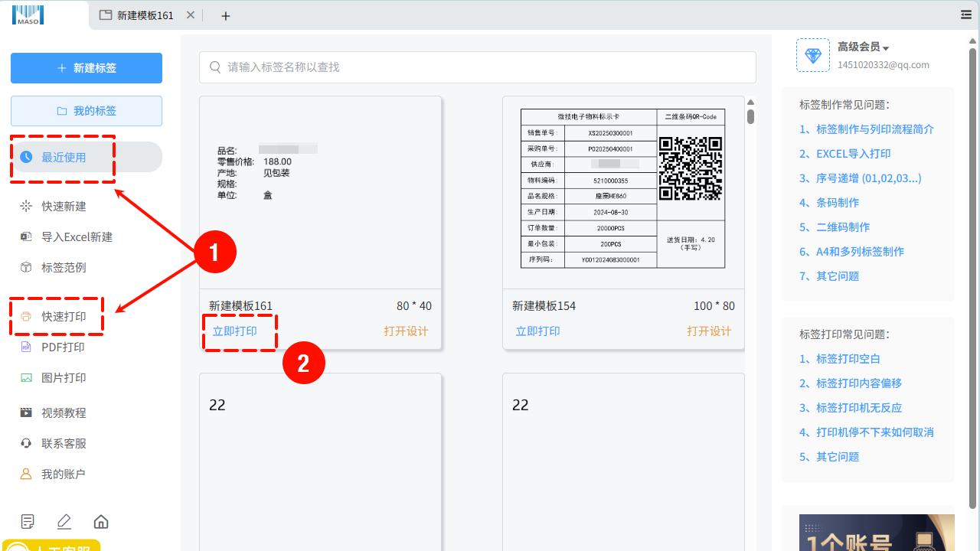Click the 图片打印 image icon
Image resolution: width=980 pixels, height=551 pixels.
click(26, 377)
